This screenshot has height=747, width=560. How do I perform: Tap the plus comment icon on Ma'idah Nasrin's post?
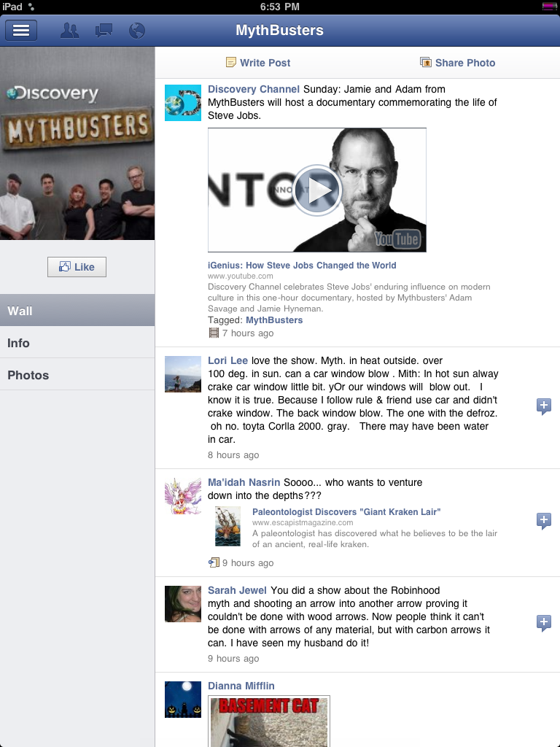pyautogui.click(x=543, y=521)
